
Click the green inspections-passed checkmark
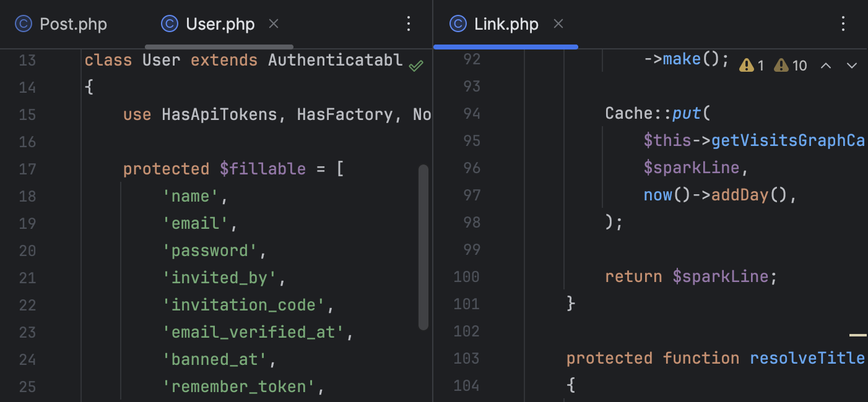pyautogui.click(x=416, y=64)
